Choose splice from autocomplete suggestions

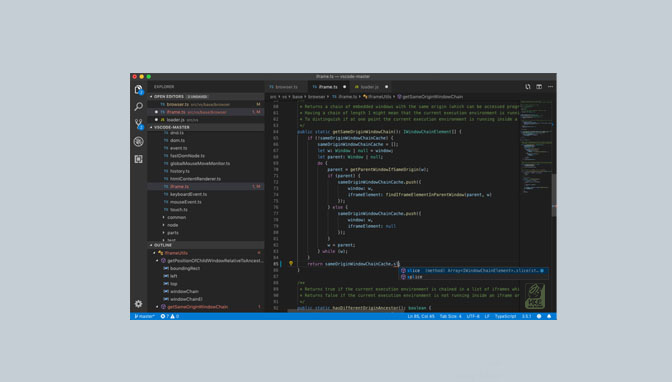[x=474, y=277]
